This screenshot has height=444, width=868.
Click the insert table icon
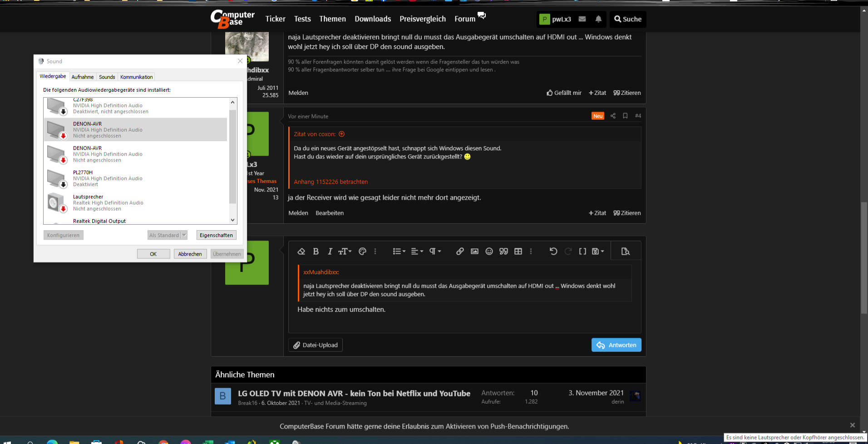coord(518,252)
